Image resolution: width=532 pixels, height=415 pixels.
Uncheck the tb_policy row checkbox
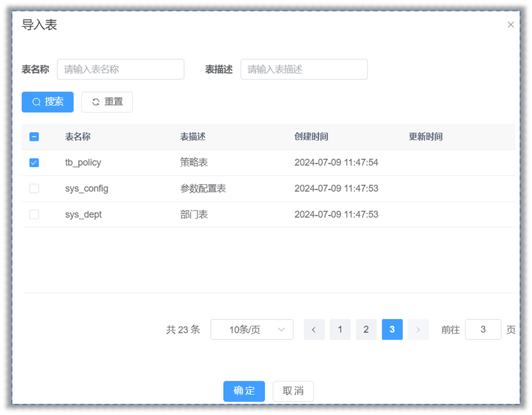tap(34, 162)
